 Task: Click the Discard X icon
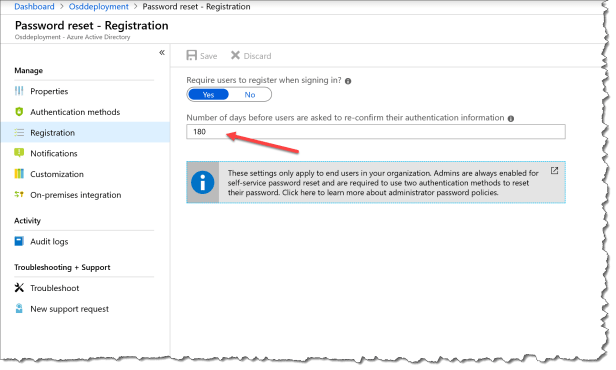click(x=235, y=55)
